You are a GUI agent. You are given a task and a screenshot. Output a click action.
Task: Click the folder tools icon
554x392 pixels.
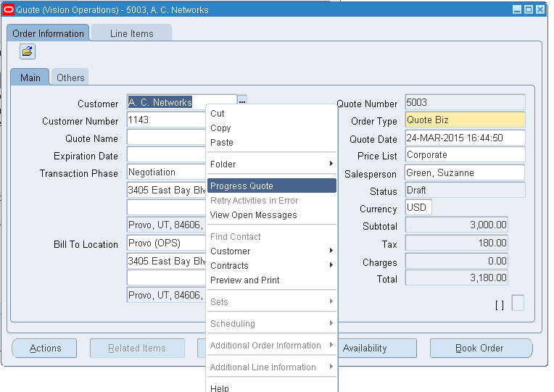coord(28,51)
